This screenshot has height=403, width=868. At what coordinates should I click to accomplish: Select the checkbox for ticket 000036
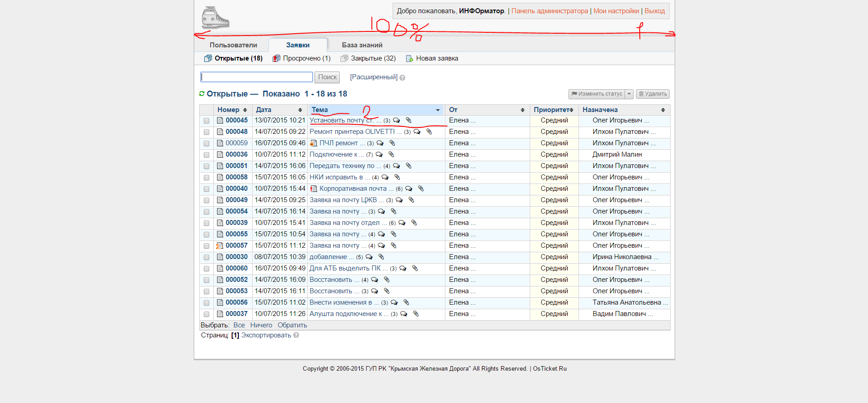(x=207, y=155)
